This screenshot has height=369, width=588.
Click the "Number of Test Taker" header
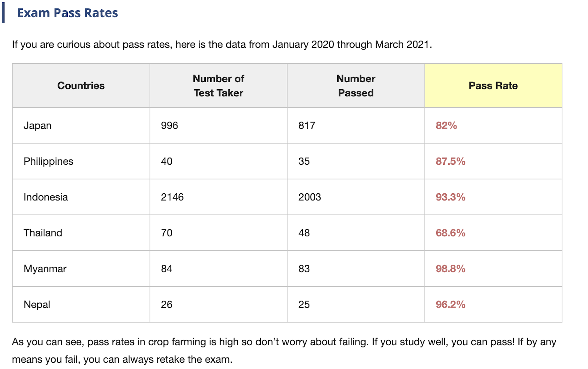[218, 86]
